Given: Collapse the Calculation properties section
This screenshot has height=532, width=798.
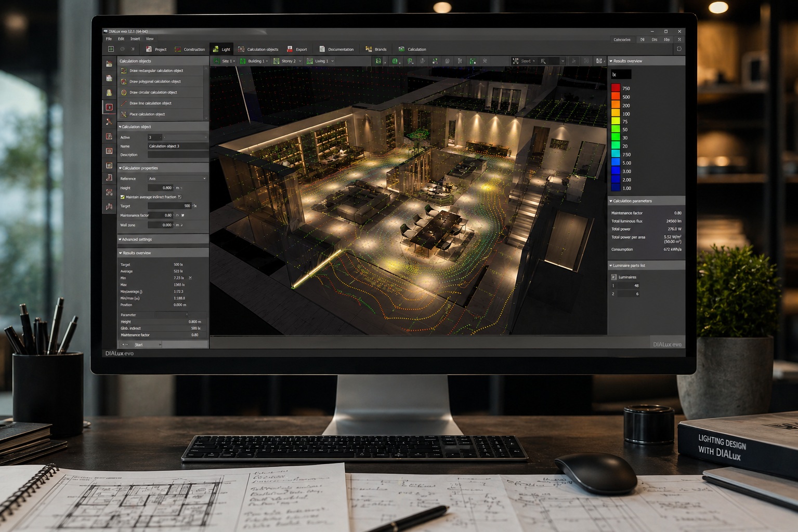Looking at the screenshot, I should 120,168.
